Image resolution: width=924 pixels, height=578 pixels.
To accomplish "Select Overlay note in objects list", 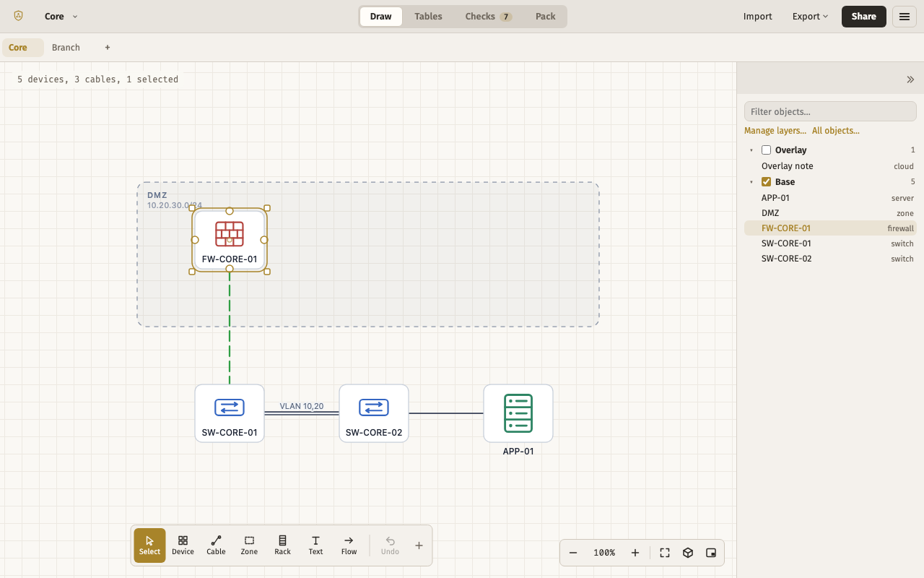I will (x=830, y=166).
